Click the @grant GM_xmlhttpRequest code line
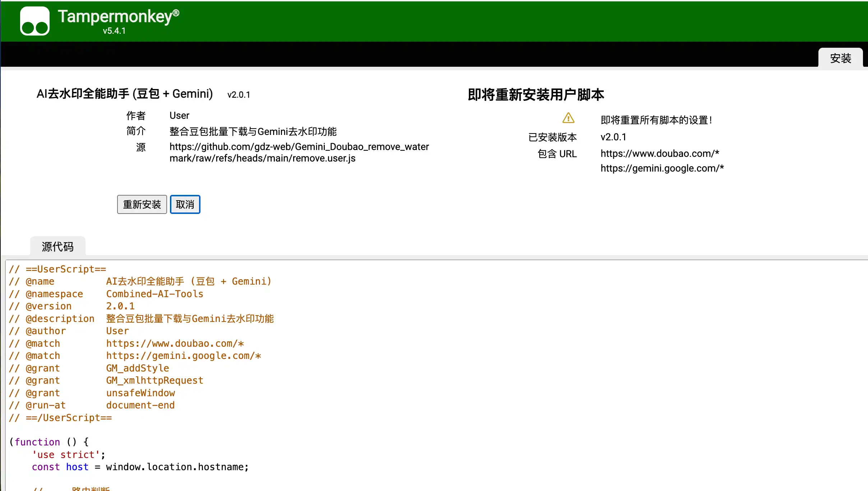The height and width of the screenshot is (491, 868). (x=106, y=380)
